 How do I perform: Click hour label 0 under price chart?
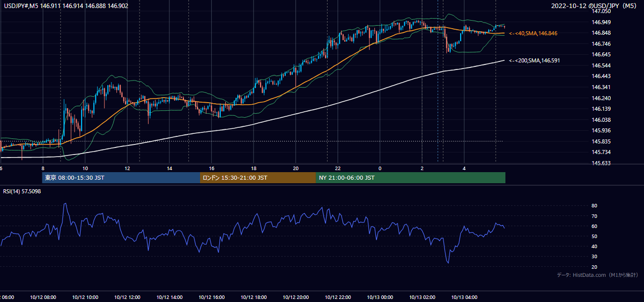click(x=380, y=168)
